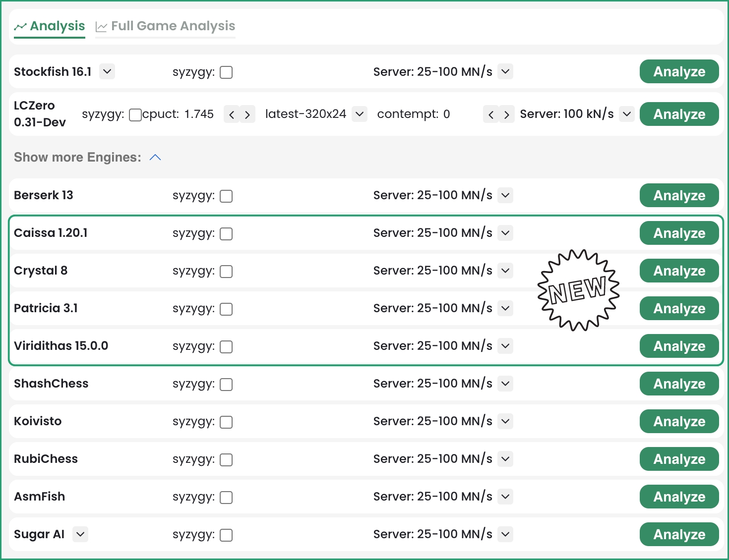Open Caissa 1.20.1 server speed dropdown
729x560 pixels.
click(x=505, y=233)
